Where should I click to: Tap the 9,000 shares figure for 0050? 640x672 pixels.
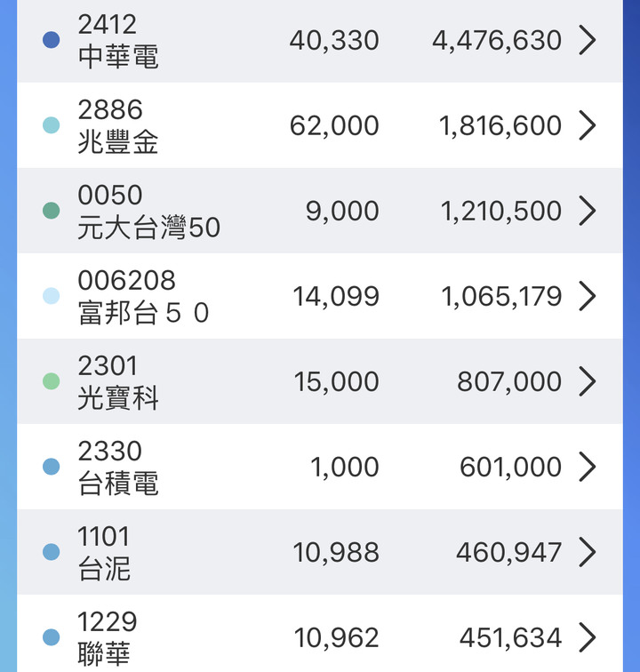pyautogui.click(x=342, y=211)
